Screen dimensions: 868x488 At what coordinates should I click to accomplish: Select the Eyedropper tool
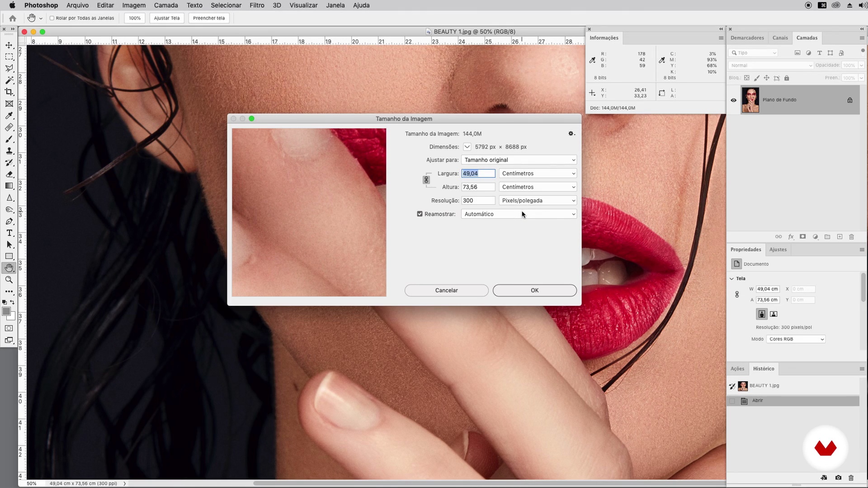tap(9, 116)
